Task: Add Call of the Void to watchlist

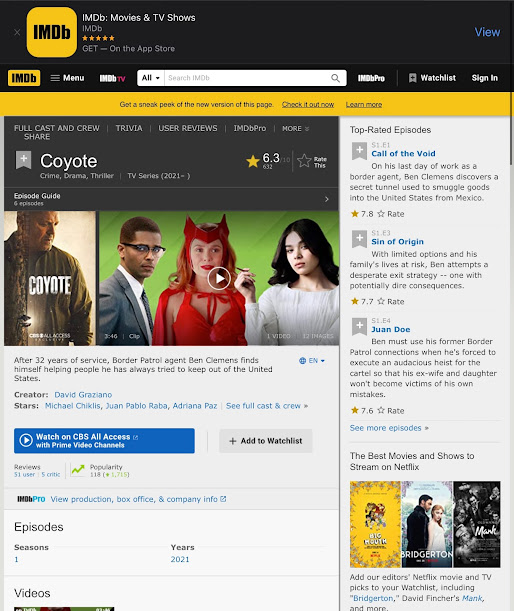Action: (x=359, y=151)
